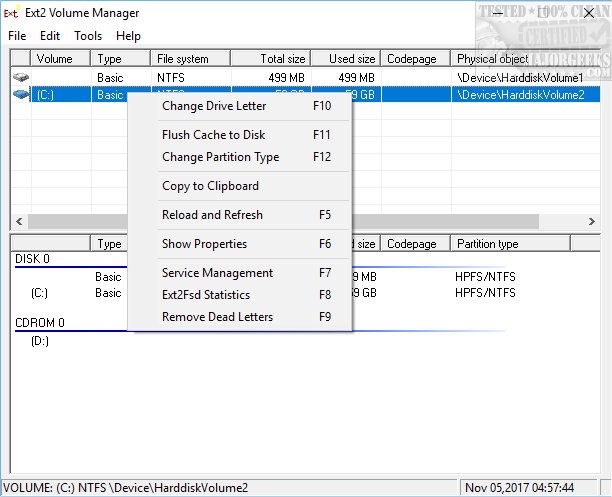Select the \Device\HarddiskVolume1 cell
Viewport: 612px width, 497px height.
520,78
